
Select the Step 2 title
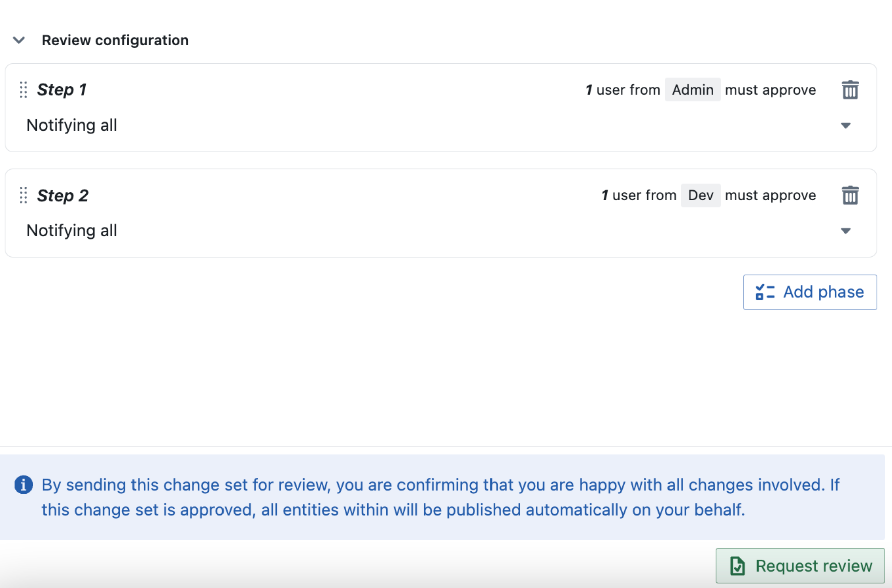tap(63, 195)
